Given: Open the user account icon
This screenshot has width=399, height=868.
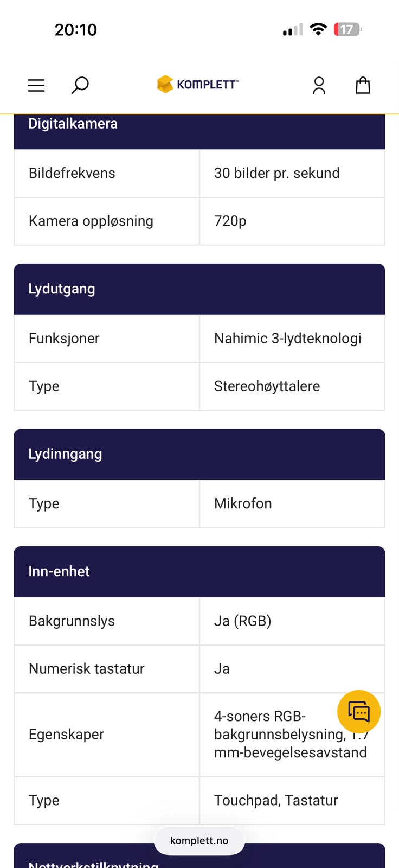Looking at the screenshot, I should click(319, 85).
